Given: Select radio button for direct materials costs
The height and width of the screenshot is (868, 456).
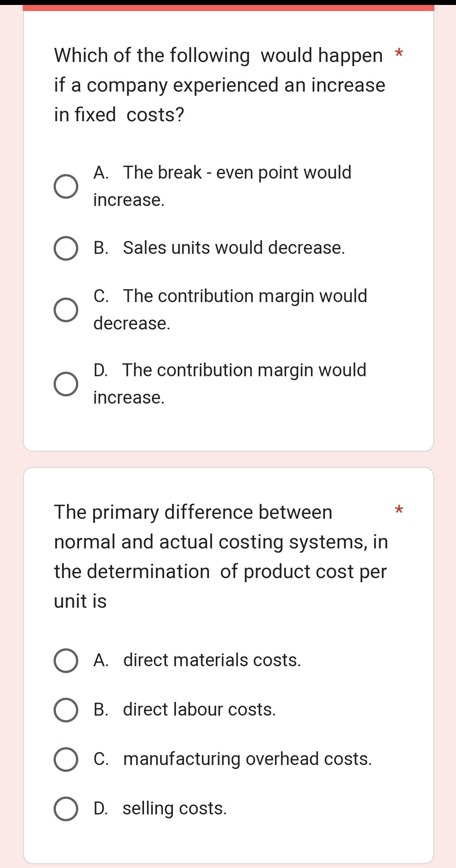Looking at the screenshot, I should coord(66,661).
